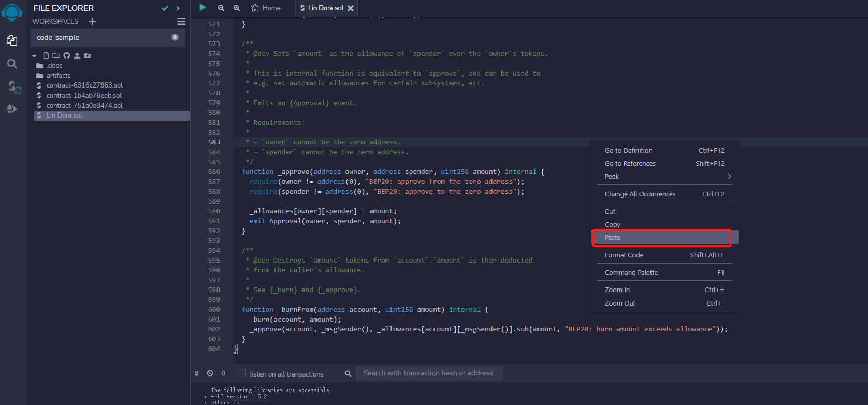Click line number 600 in gutter
Image resolution: width=868 pixels, height=405 pixels.
[214, 310]
